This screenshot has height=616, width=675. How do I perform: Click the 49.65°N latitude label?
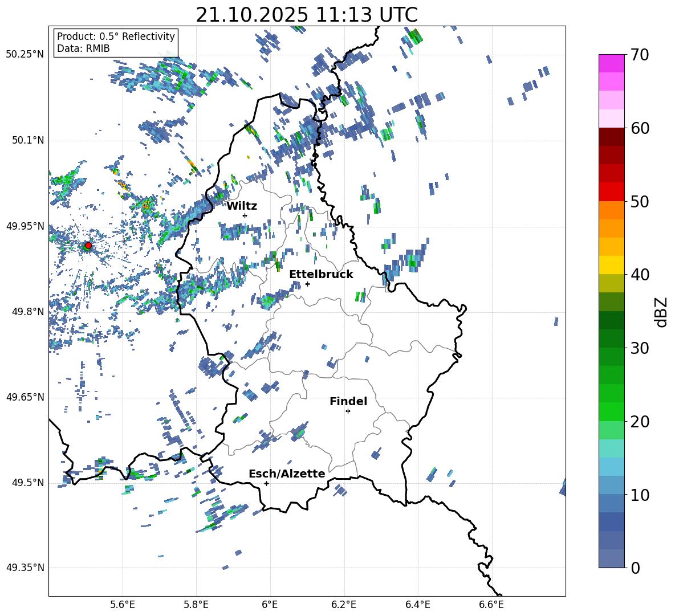point(25,397)
